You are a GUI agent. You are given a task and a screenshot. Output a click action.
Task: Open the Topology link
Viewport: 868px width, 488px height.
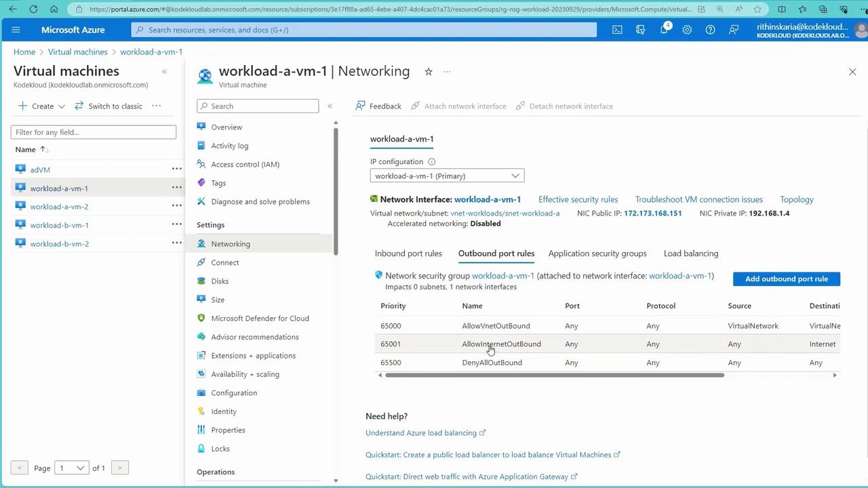(x=797, y=199)
